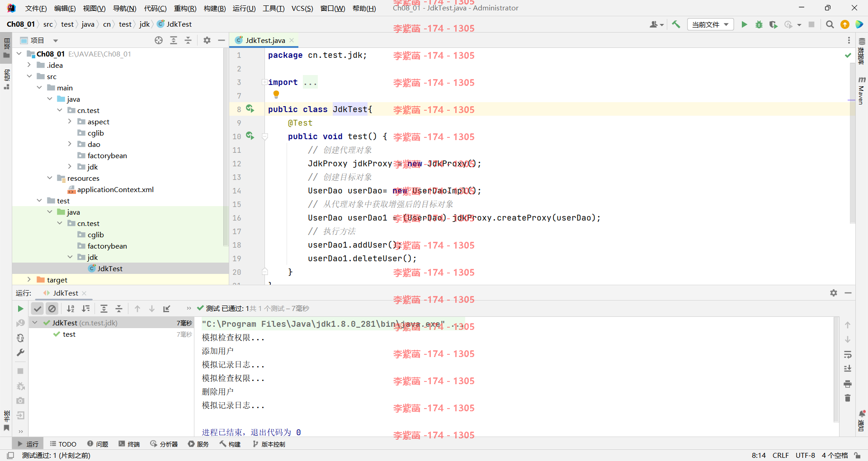Run with coverage shield icon
The width and height of the screenshot is (868, 461).
point(774,24)
